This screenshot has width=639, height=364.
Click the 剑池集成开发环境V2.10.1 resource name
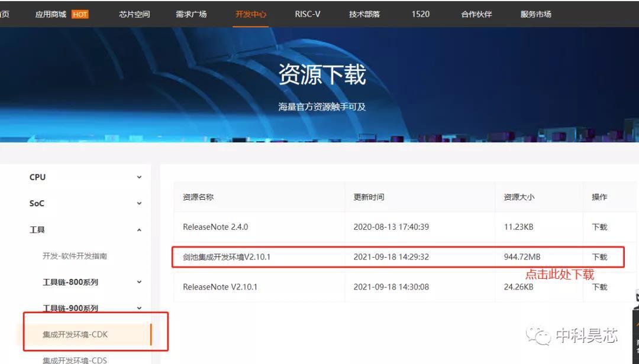coord(227,257)
